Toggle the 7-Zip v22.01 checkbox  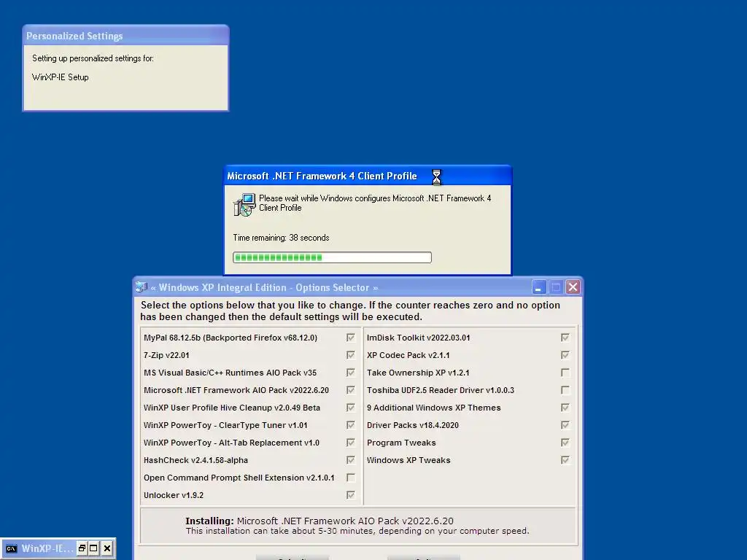[351, 355]
